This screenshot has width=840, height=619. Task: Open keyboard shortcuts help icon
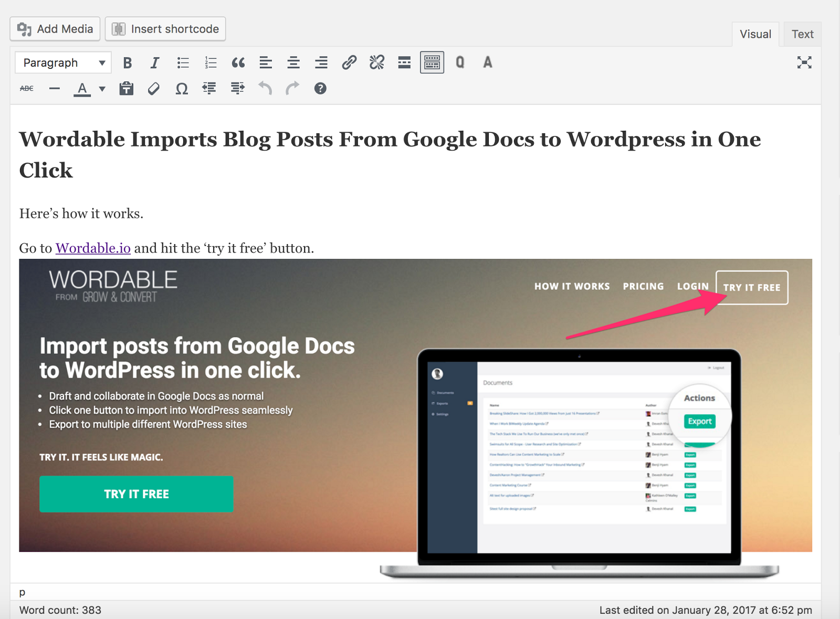point(320,89)
